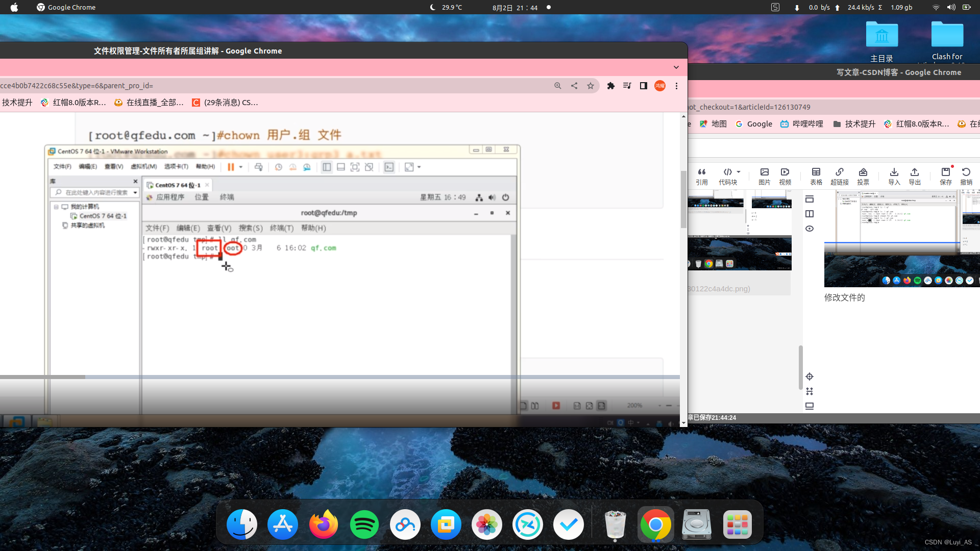Click the zoom magnifier icon in the address bar
The height and width of the screenshot is (551, 980).
(x=558, y=86)
